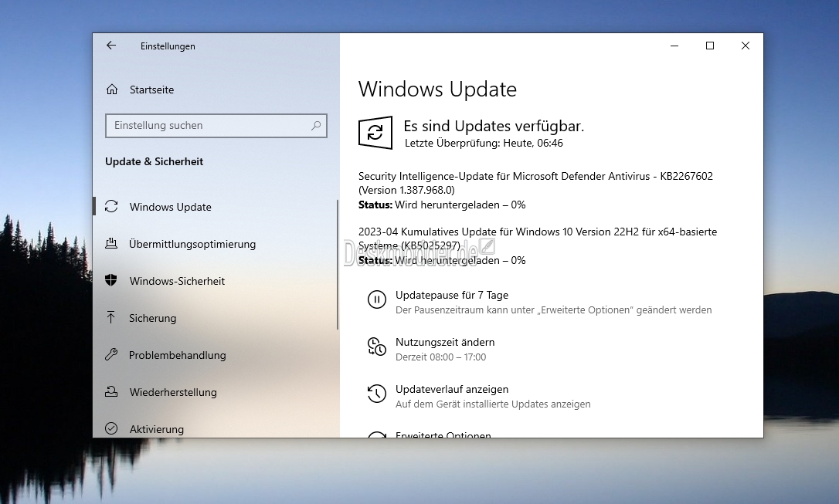Minimize the Einstellungen window
This screenshot has width=839, height=504.
pos(674,46)
